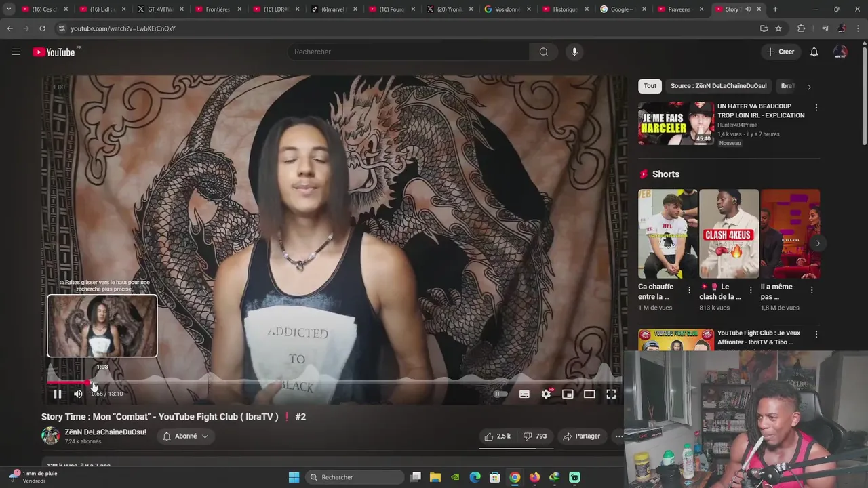Click the youtube.com URL address bar
Image resolution: width=868 pixels, height=488 pixels.
click(x=123, y=28)
